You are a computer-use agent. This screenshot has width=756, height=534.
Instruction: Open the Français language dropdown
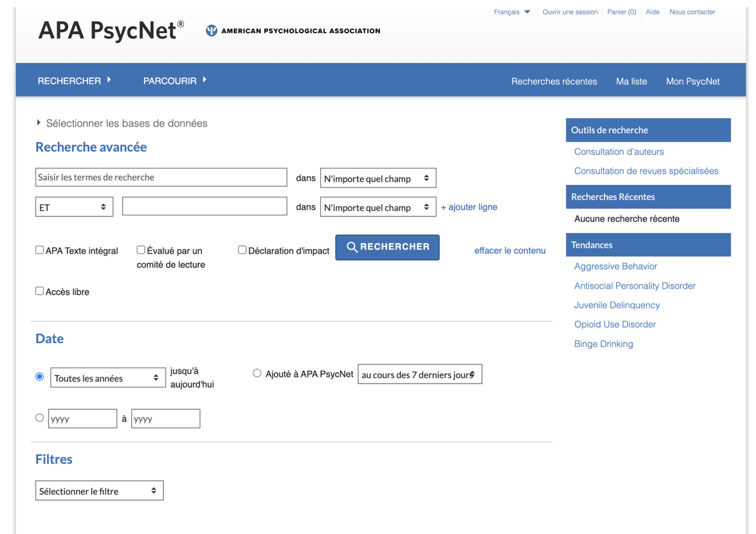pyautogui.click(x=512, y=12)
